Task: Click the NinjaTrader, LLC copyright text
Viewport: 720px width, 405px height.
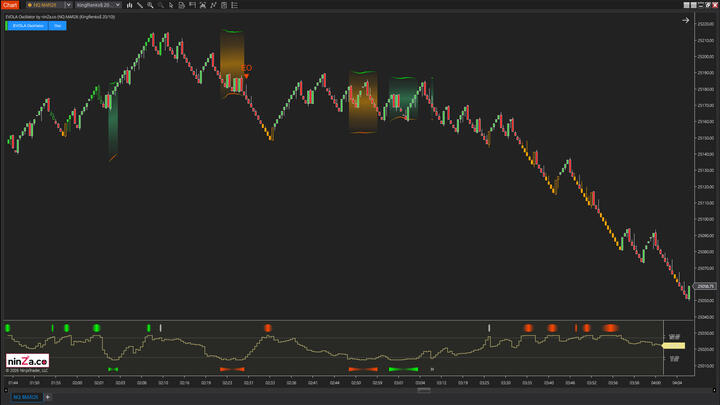Action: 27,371
